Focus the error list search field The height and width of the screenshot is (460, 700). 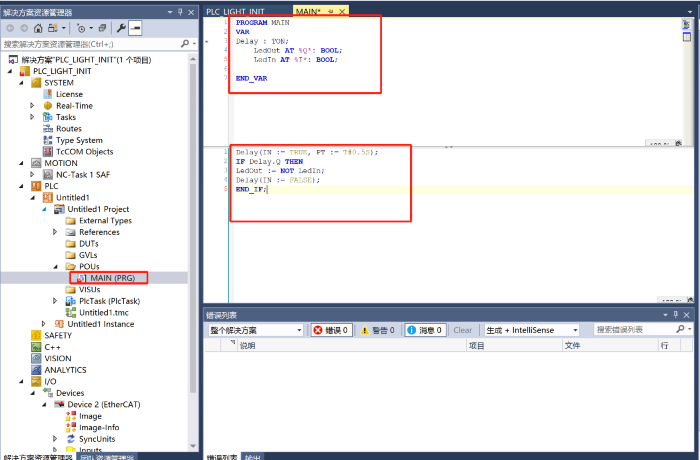(x=635, y=330)
